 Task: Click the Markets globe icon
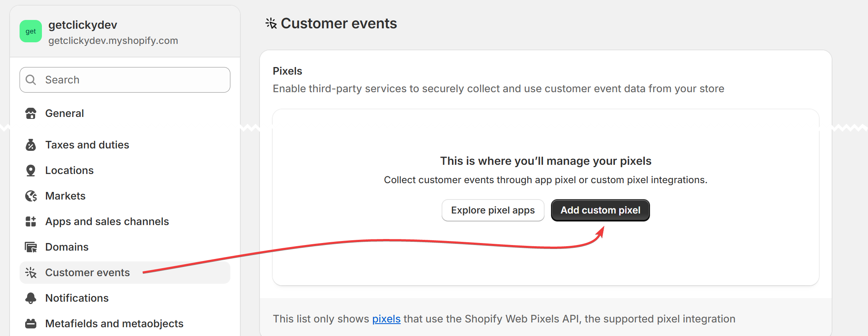pos(31,196)
